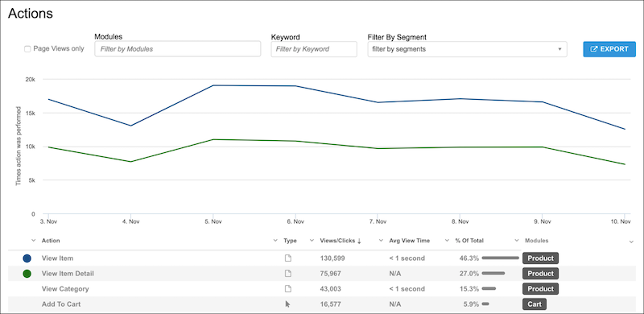Click the 75,967 views value

pyautogui.click(x=330, y=273)
